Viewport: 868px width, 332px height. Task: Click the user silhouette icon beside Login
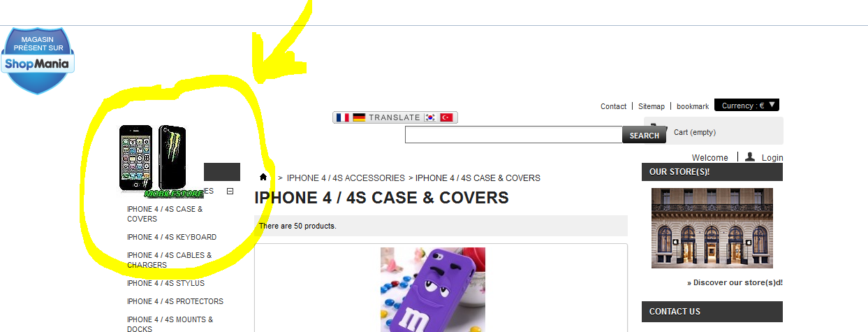[x=750, y=157]
